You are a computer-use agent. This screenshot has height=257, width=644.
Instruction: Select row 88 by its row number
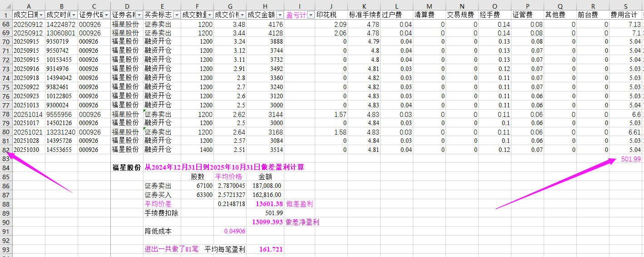coord(6,204)
